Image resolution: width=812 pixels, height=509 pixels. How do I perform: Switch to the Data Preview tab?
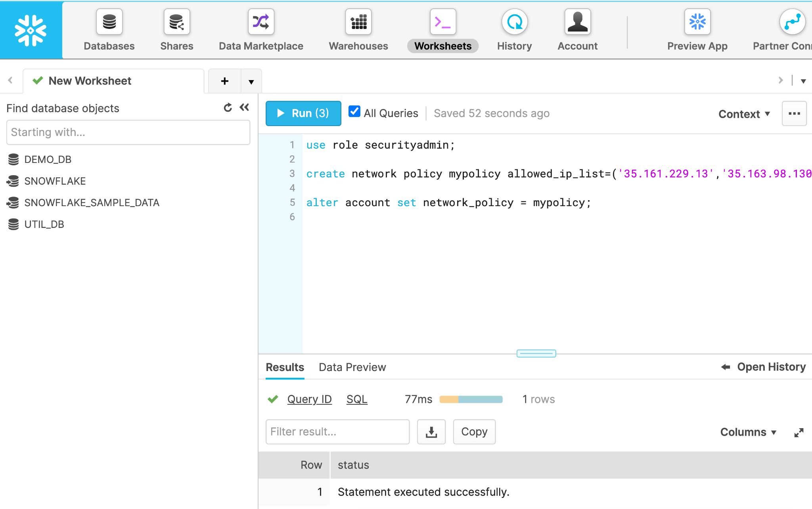click(x=353, y=367)
